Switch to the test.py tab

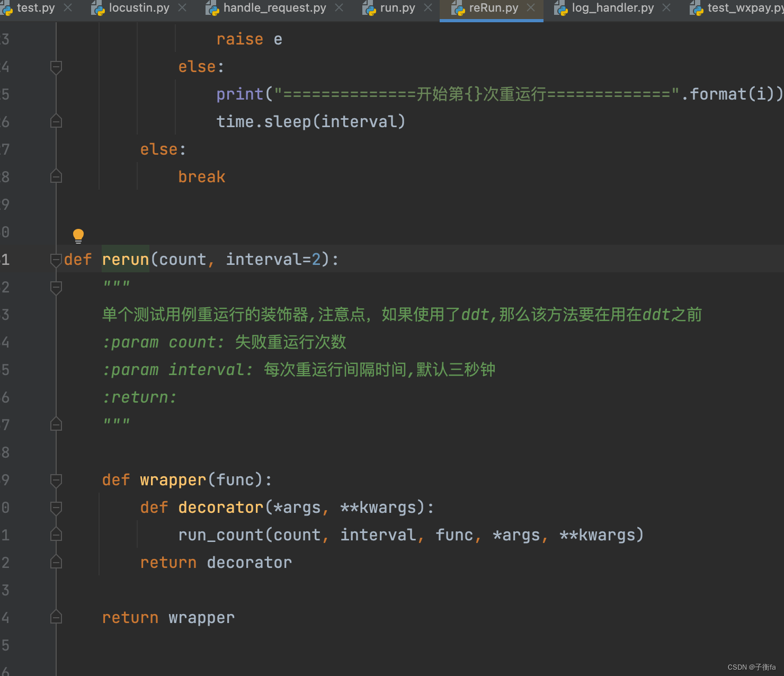pyautogui.click(x=35, y=8)
